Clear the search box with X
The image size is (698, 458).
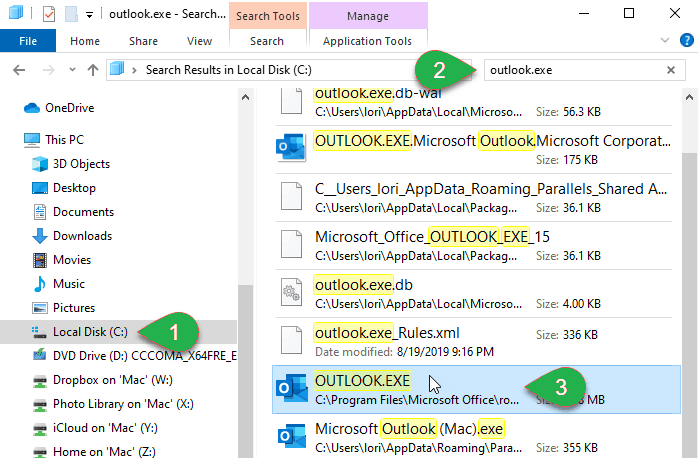[x=670, y=70]
